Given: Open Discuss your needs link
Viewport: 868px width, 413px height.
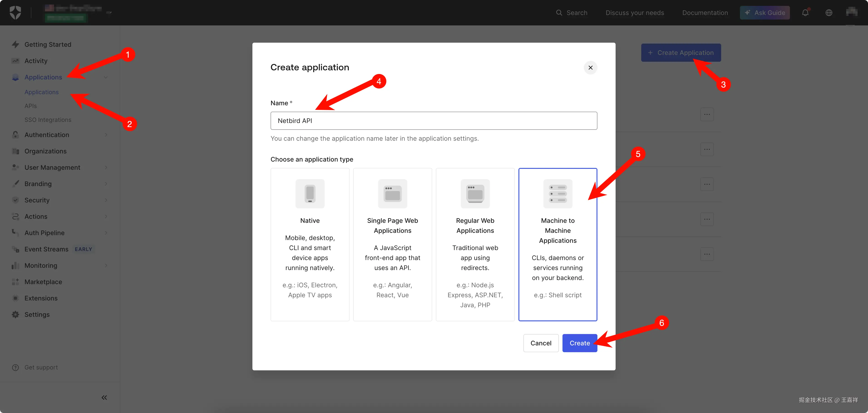Looking at the screenshot, I should (x=634, y=12).
